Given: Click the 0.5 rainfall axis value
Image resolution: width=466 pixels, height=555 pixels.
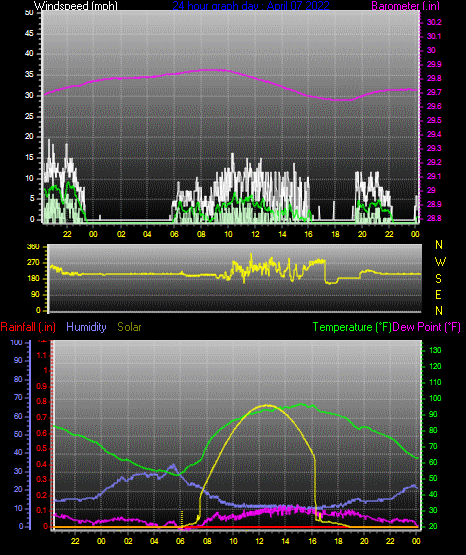Looking at the screenshot, I should coord(42,448).
